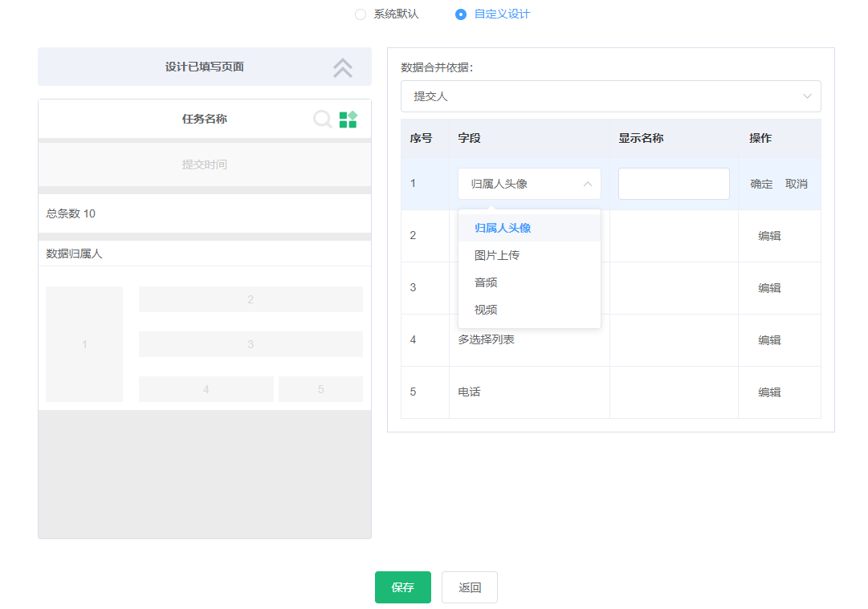This screenshot has width=868, height=609.
Task: Click 编辑 in row 2
Action: click(x=769, y=236)
